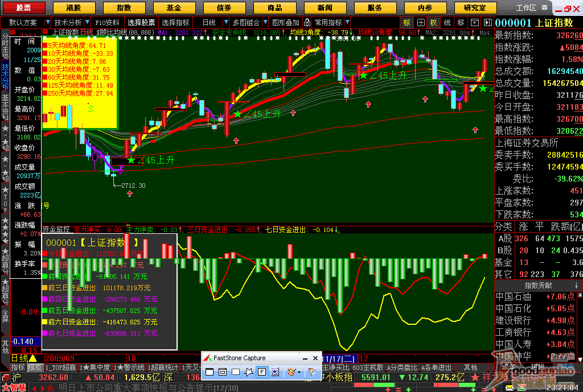The width and height of the screenshot is (583, 392).
Task: Open FastStone screen color picker palette icon
Action: pyautogui.click(x=291, y=372)
